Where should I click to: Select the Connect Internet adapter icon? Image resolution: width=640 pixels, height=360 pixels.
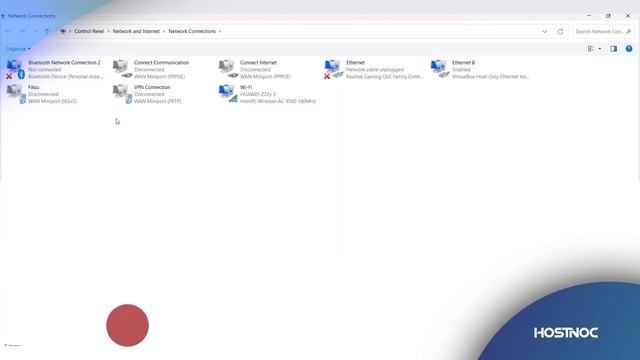[x=228, y=69]
